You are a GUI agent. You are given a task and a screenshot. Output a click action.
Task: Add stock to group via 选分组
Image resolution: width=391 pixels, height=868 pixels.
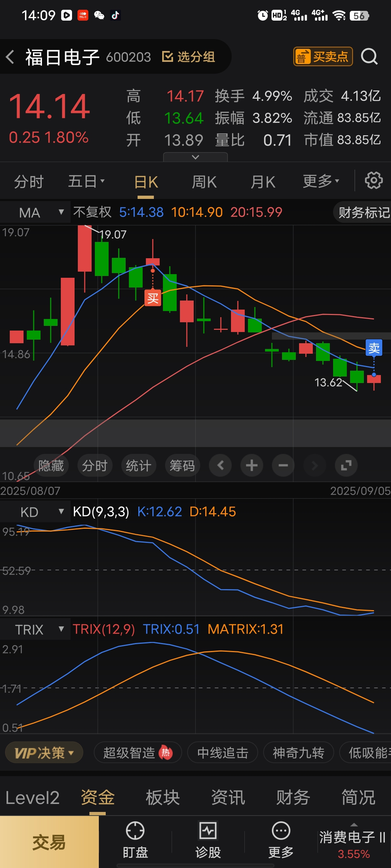189,57
